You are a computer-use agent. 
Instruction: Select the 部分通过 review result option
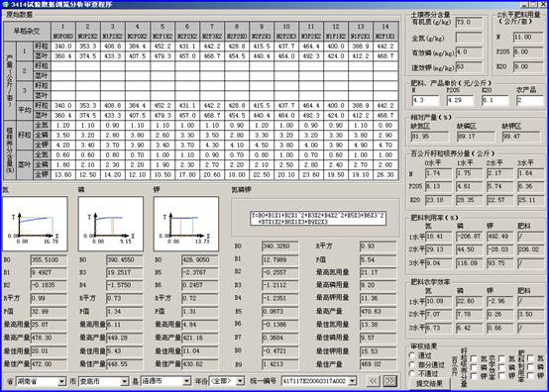[x=412, y=364]
